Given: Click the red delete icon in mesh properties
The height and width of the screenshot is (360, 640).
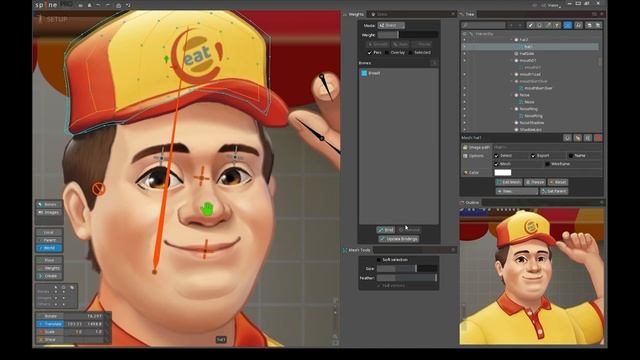Looking at the screenshot, I should point(598,138).
